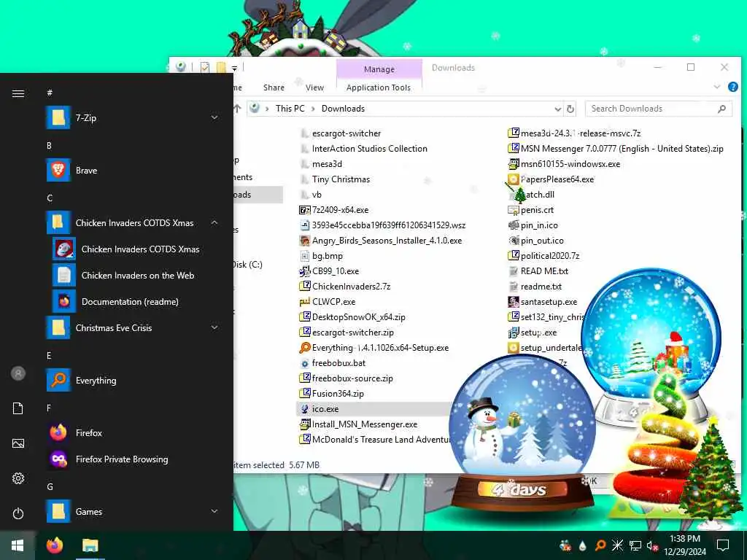The width and height of the screenshot is (747, 560).
Task: Click File Explorer icon on the taskbar
Action: point(90,545)
